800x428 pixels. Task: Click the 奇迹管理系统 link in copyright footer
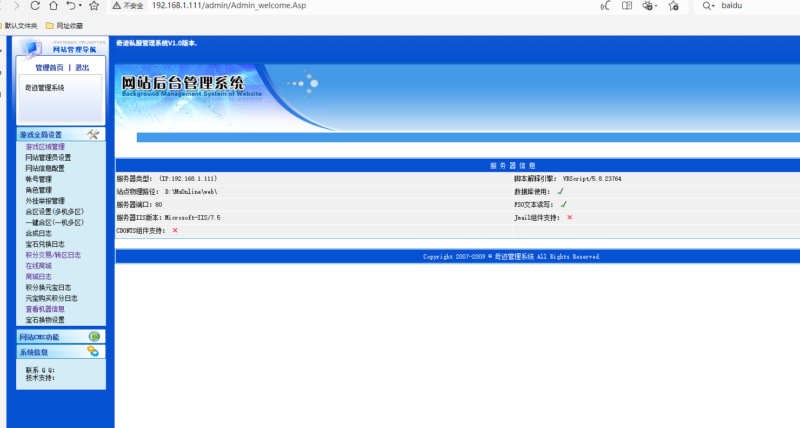(514, 257)
